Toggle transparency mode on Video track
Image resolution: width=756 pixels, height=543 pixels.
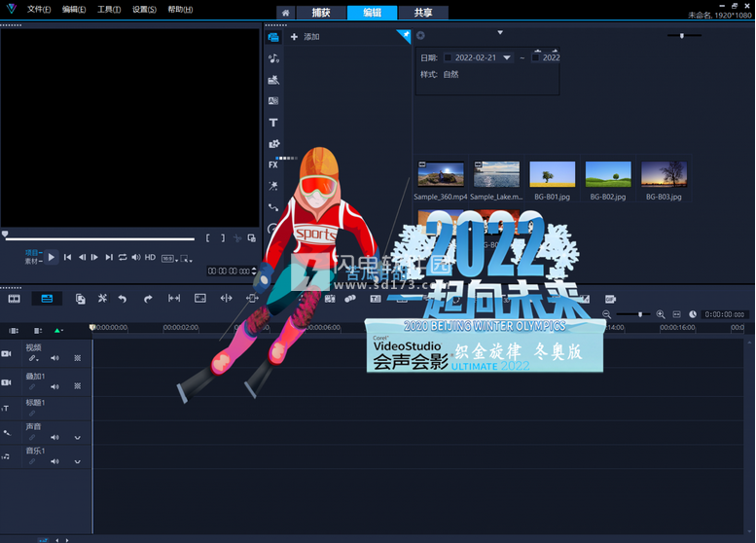tap(78, 358)
